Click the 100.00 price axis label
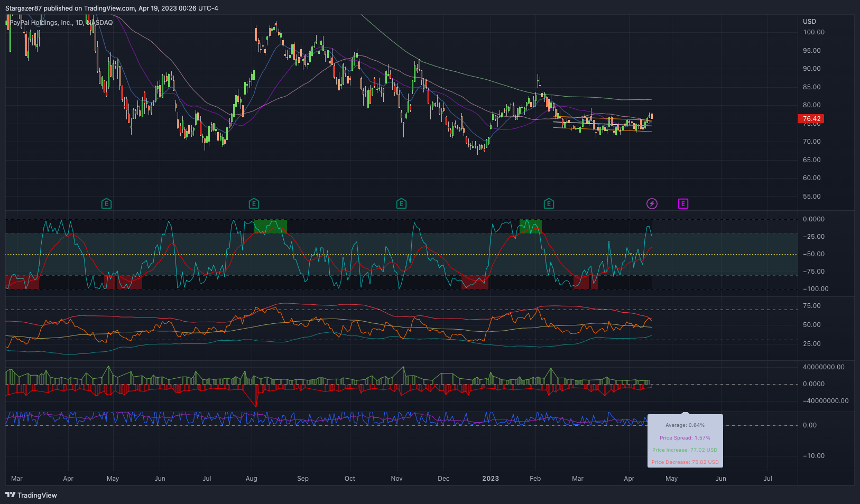This screenshot has height=504, width=860. click(814, 32)
